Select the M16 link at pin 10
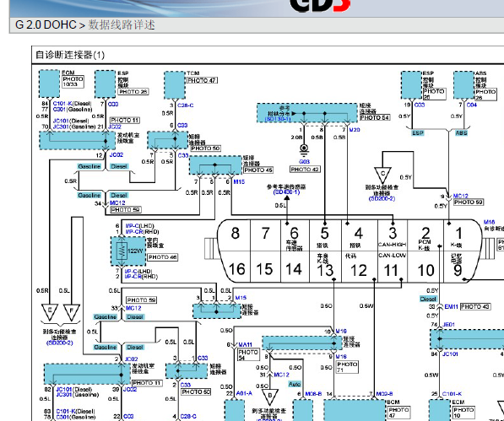This screenshot has width=504, height=421. point(341,331)
